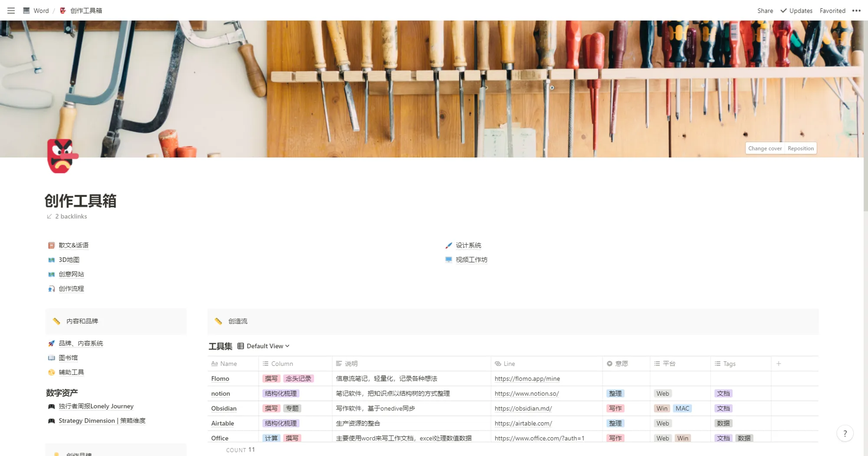This screenshot has width=868, height=456.
Task: Add a new column with plus icon
Action: tap(779, 364)
